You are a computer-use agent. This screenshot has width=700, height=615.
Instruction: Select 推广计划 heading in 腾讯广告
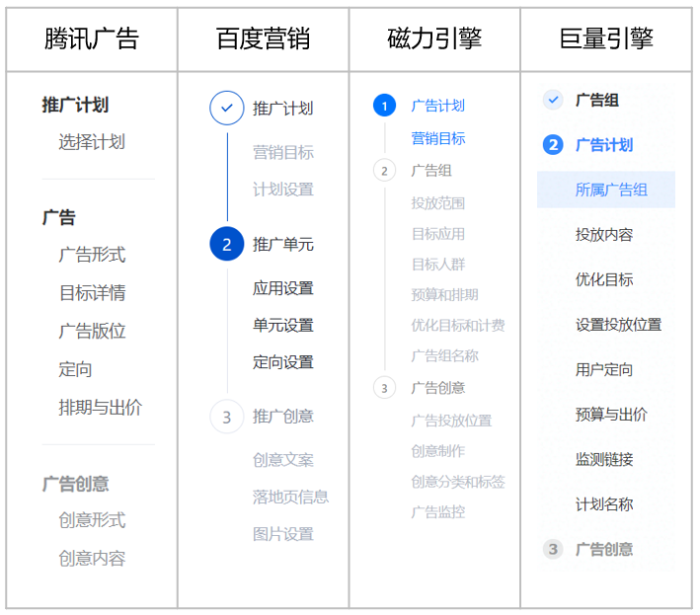point(75,105)
